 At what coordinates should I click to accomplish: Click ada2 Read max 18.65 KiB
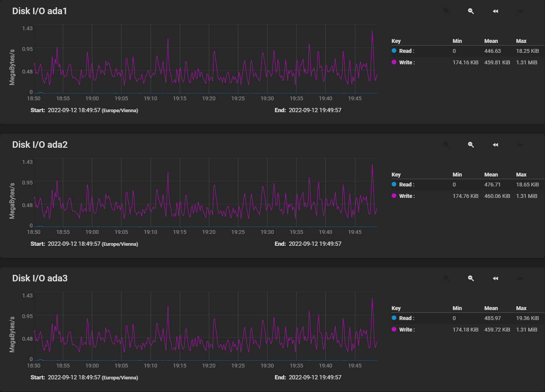coord(527,185)
